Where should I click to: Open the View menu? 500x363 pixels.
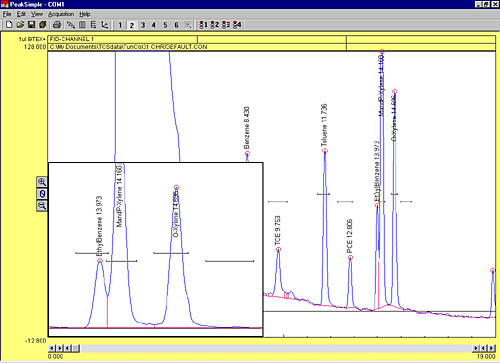coord(37,14)
